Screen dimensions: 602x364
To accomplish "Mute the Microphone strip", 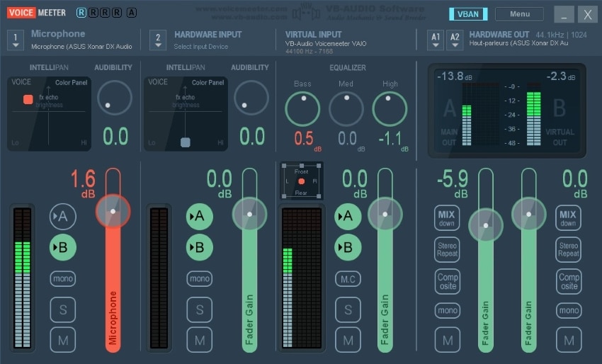I will [63, 340].
